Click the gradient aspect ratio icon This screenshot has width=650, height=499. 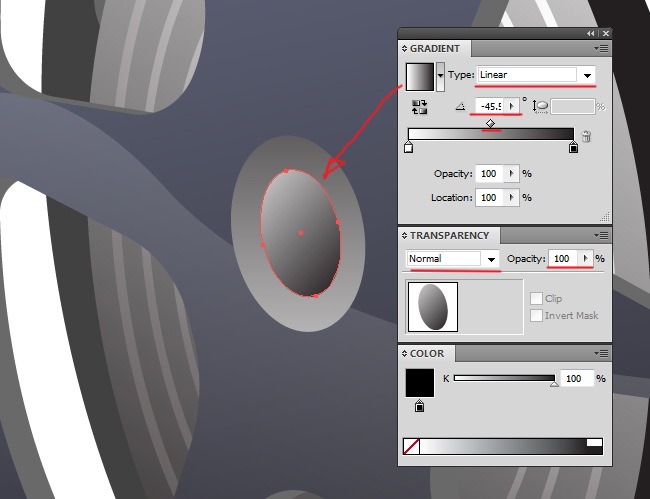[x=541, y=107]
